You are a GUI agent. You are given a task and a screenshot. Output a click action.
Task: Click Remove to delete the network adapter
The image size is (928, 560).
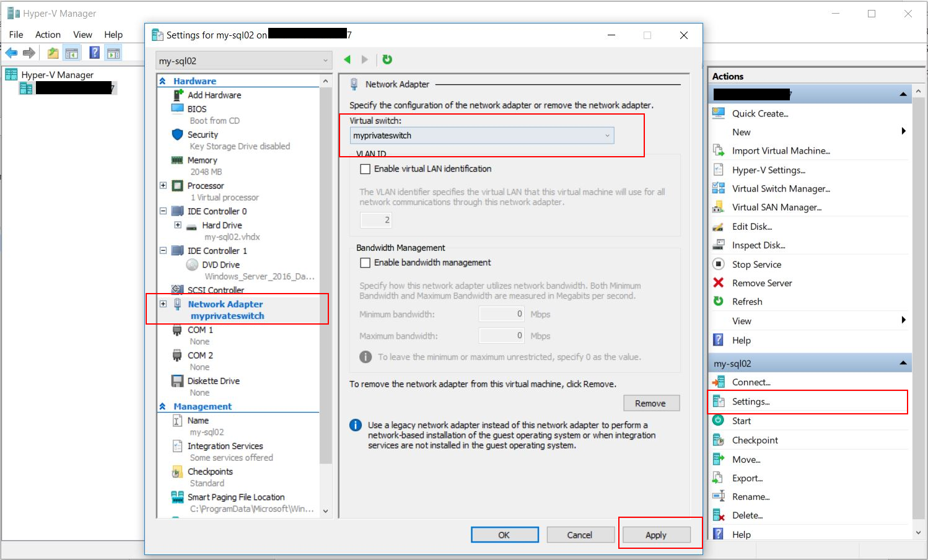(x=650, y=403)
